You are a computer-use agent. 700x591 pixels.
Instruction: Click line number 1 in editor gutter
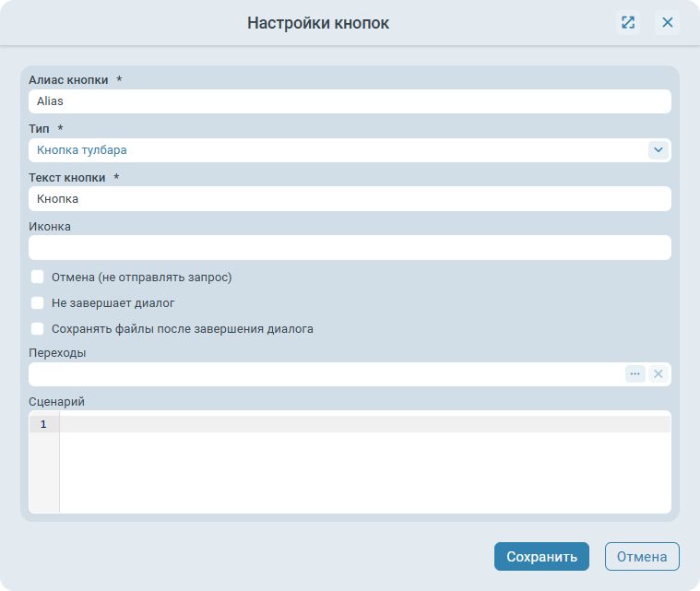[43, 424]
